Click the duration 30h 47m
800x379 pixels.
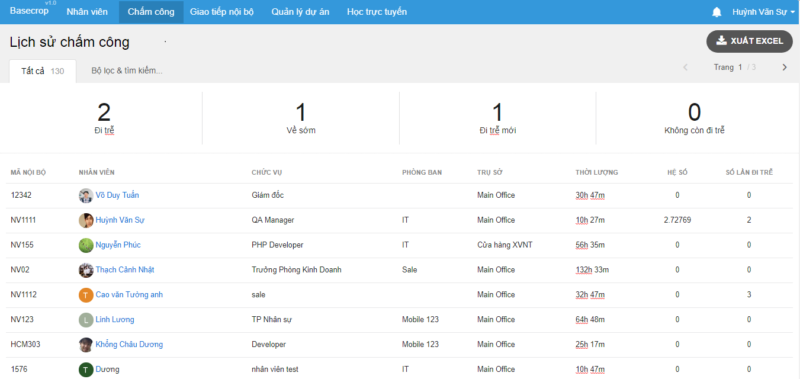(x=590, y=195)
